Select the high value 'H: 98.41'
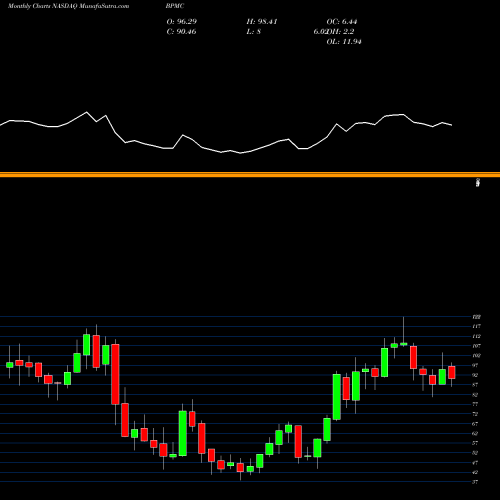This screenshot has height=500, width=500. [262, 22]
